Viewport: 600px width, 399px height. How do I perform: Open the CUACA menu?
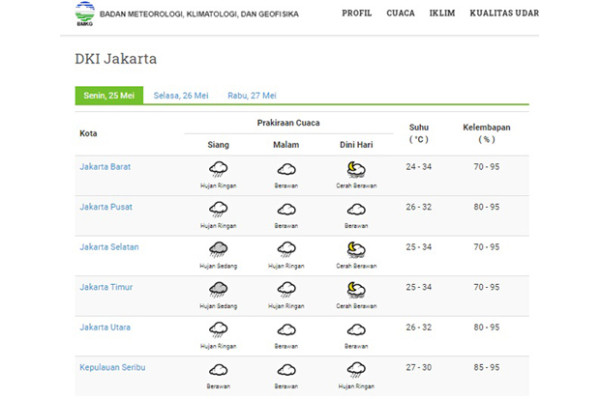[400, 13]
